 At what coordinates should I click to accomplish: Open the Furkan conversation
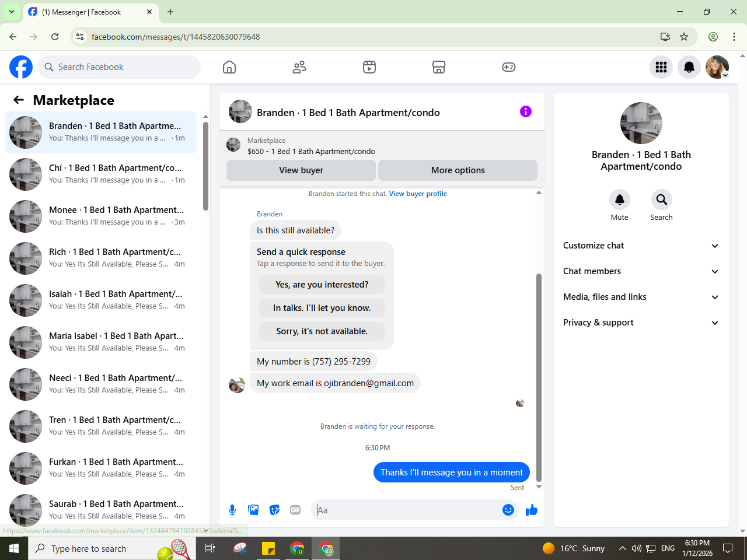(100, 468)
